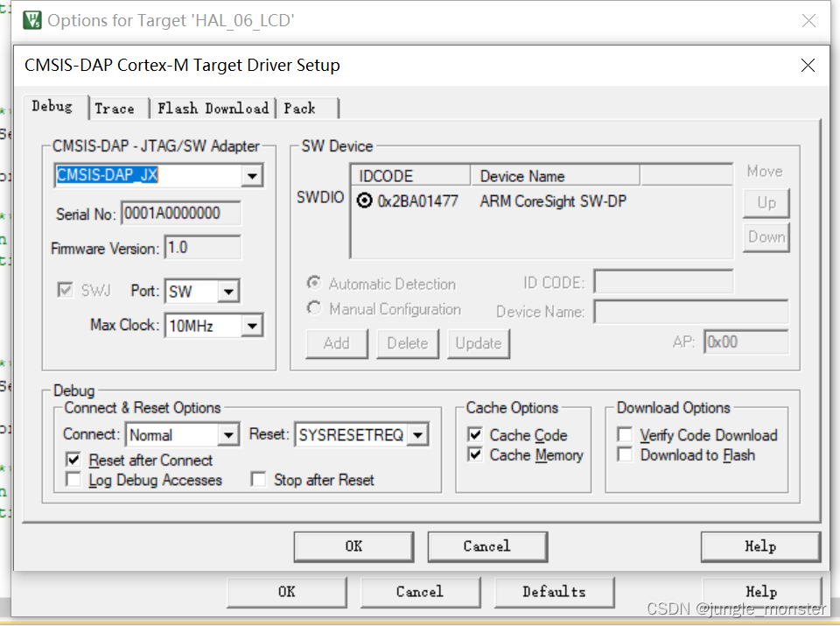Click the Keil window icon in title bar
Screen dimensions: 840x626
click(32, 19)
